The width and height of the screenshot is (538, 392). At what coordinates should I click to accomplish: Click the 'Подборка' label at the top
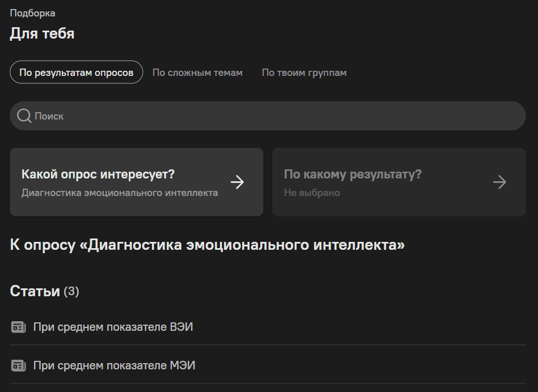[x=32, y=13]
